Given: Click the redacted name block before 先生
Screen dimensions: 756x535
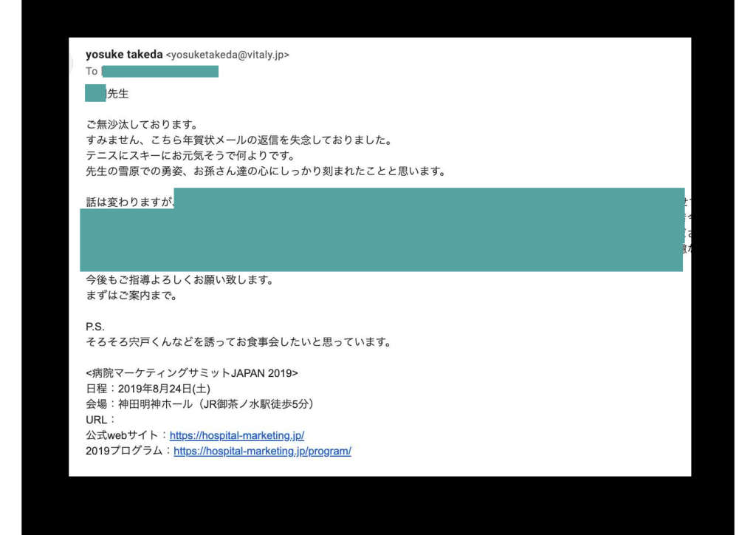Looking at the screenshot, I should tap(95, 94).
